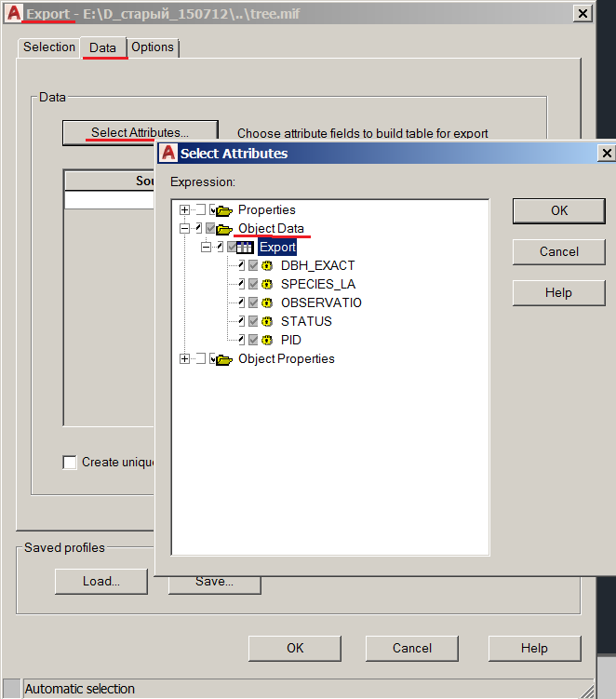Click the SPECIES_LA field icon
The image size is (616, 699).
click(267, 285)
